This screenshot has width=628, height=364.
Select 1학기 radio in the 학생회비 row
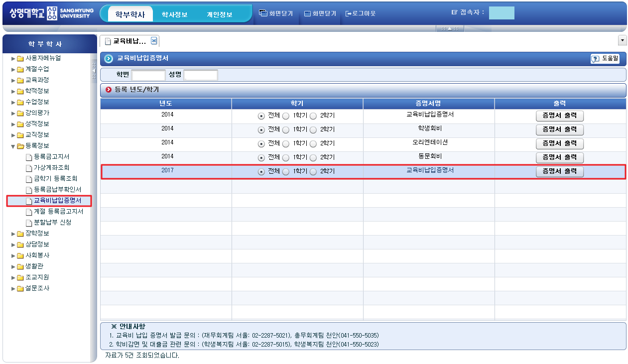[285, 130]
